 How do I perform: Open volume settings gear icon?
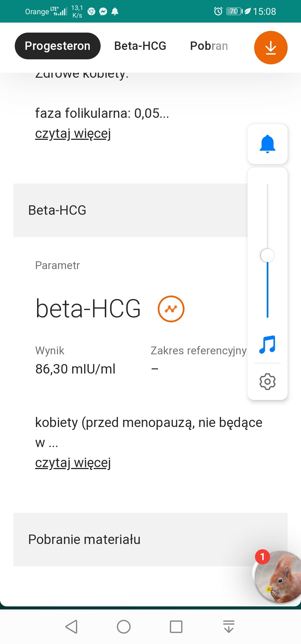coord(268,381)
